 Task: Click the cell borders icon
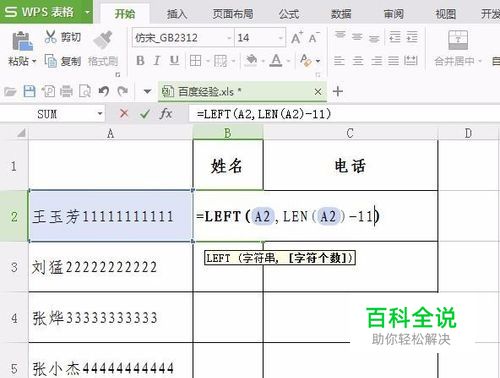[x=195, y=61]
